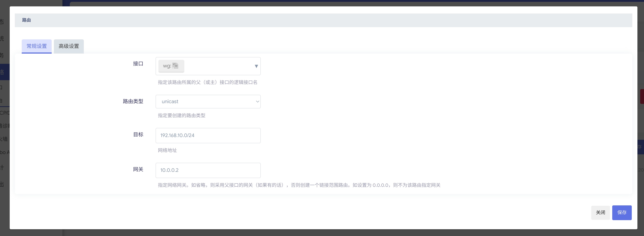Click the 路由 dialog header title
Viewport: 644px width, 236px height.
(26, 20)
